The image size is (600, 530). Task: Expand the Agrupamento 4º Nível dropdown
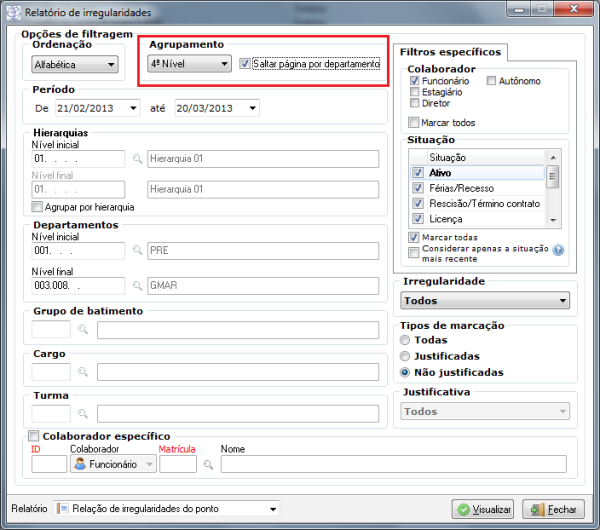coord(189,64)
